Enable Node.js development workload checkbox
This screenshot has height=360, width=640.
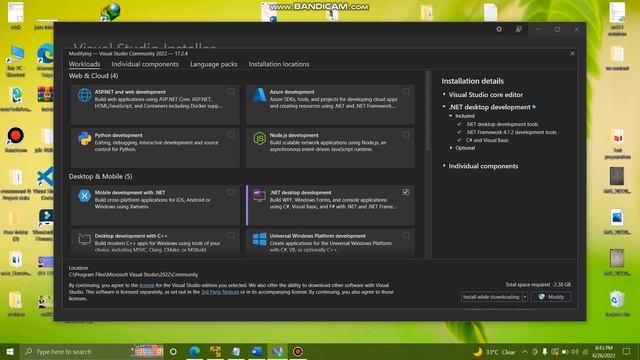pos(406,135)
